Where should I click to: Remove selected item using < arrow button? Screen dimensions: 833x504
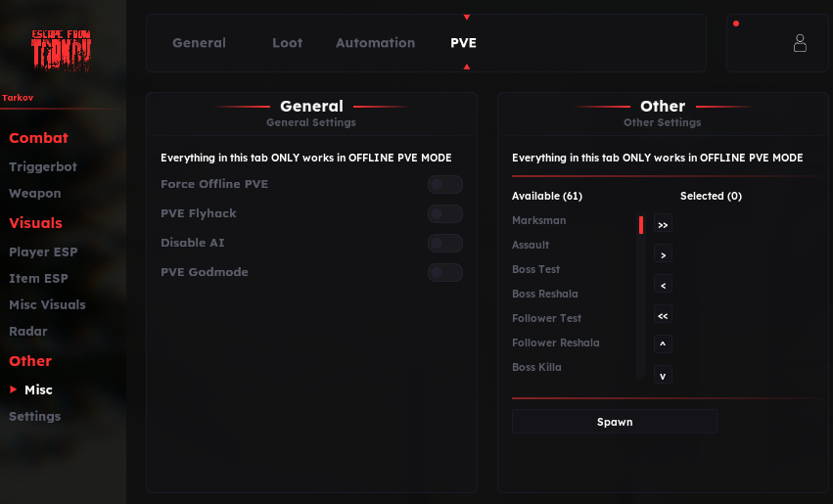click(663, 286)
